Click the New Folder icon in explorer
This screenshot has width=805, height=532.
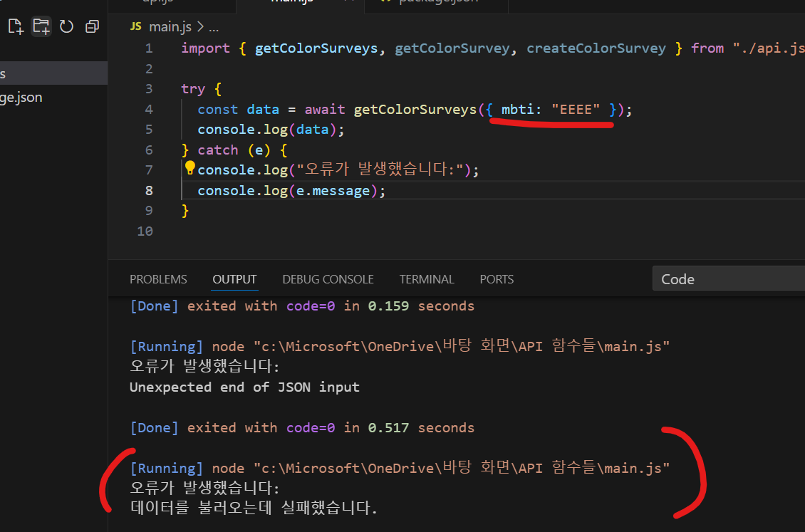[41, 26]
